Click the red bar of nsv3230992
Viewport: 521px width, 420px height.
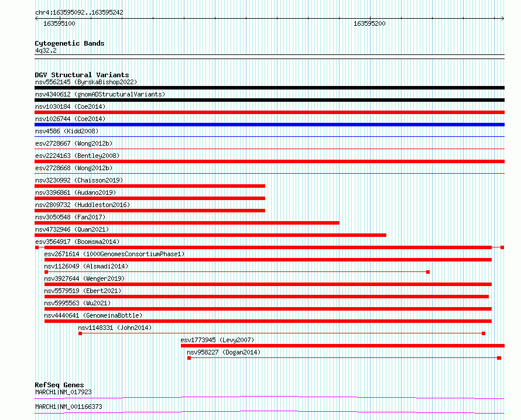tap(150, 186)
